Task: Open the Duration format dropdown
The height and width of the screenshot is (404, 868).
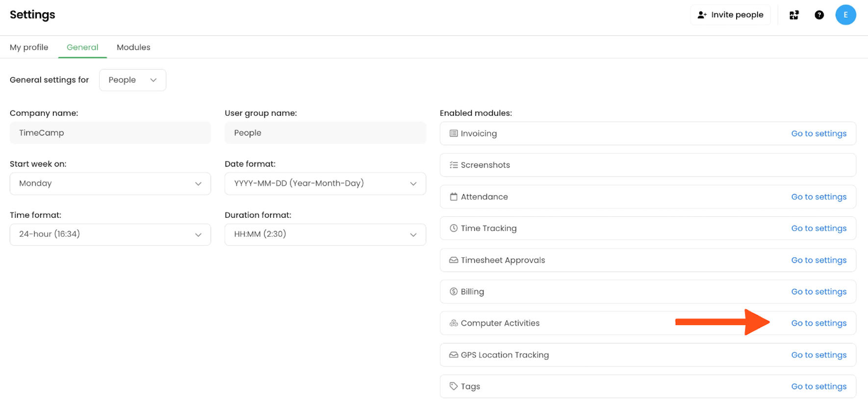Action: click(325, 234)
